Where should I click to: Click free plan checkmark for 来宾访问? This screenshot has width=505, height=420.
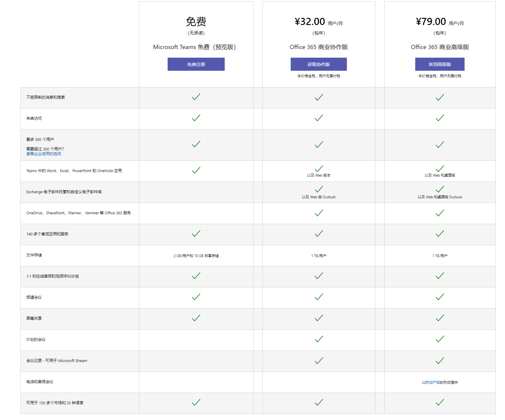point(196,118)
